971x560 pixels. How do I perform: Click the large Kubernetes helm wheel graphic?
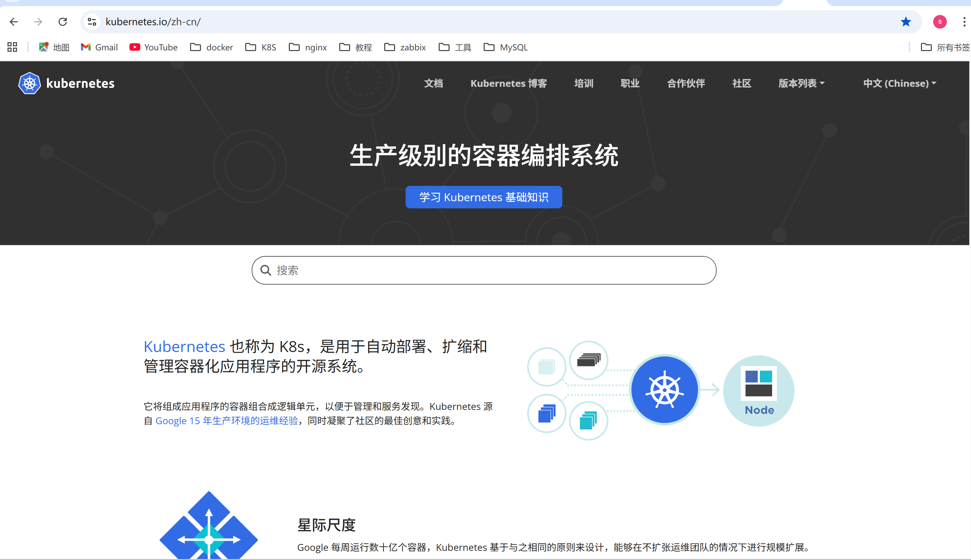coord(664,390)
